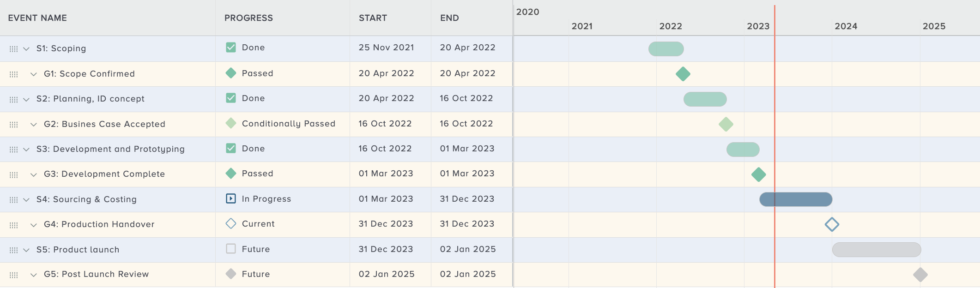Click the gray timeline bar for Product launch

click(x=877, y=249)
